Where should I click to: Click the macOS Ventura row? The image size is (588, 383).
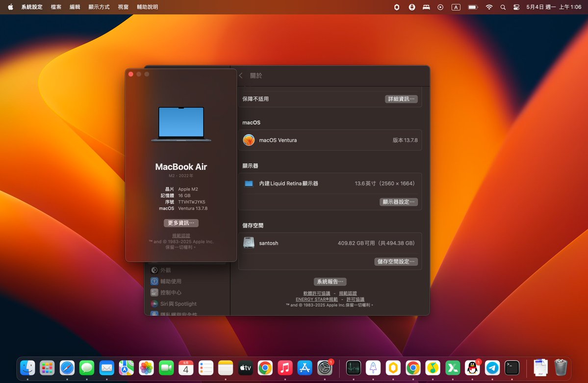[x=330, y=140]
